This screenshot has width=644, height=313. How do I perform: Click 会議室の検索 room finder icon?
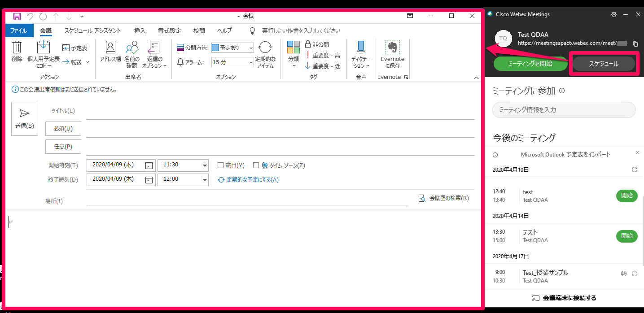[x=422, y=198]
